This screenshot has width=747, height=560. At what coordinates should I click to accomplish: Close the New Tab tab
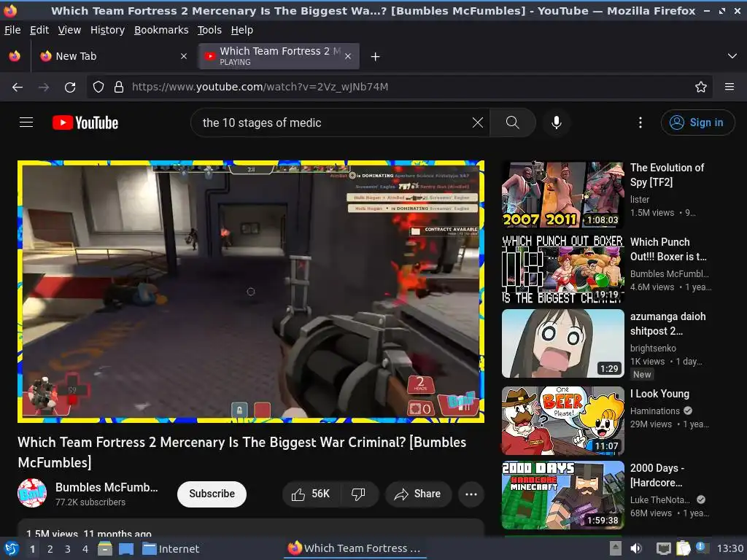184,56
